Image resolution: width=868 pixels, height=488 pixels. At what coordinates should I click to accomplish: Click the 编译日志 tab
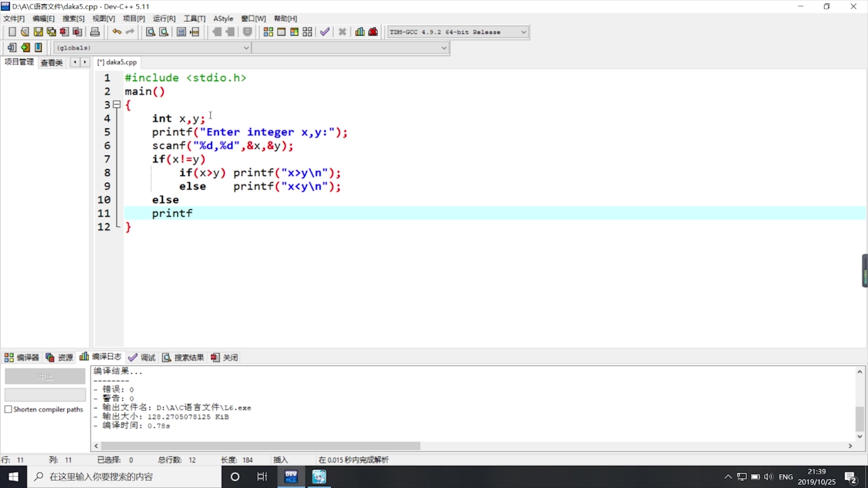tap(101, 357)
